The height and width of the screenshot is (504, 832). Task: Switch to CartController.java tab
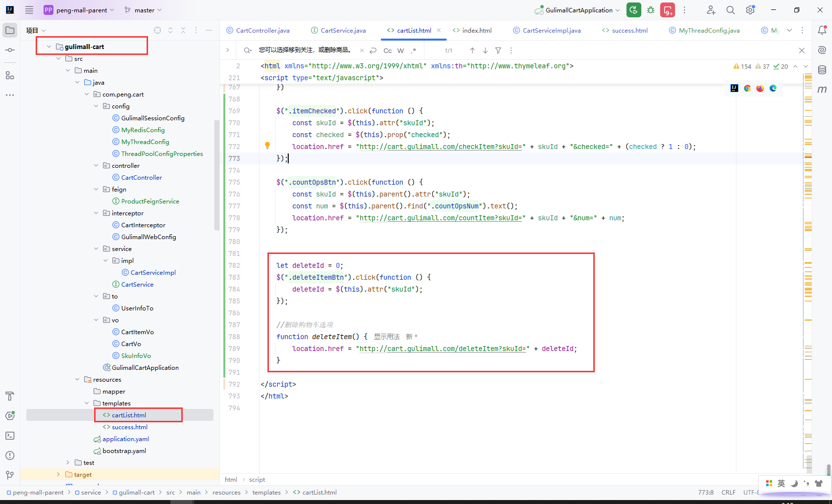[x=258, y=30]
